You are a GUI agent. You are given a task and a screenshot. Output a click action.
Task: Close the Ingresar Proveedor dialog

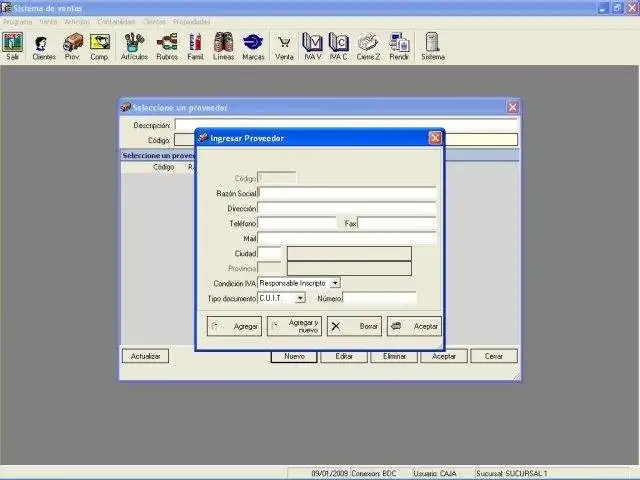point(435,138)
